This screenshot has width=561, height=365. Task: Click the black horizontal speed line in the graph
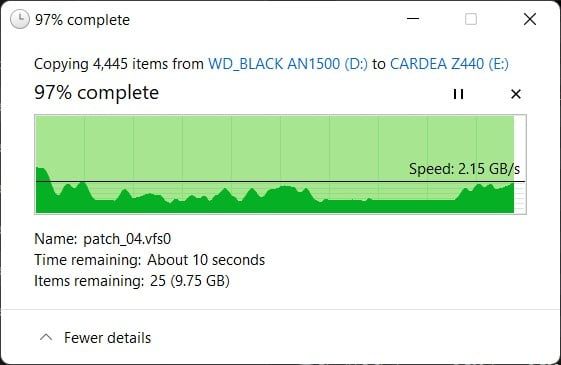point(280,182)
